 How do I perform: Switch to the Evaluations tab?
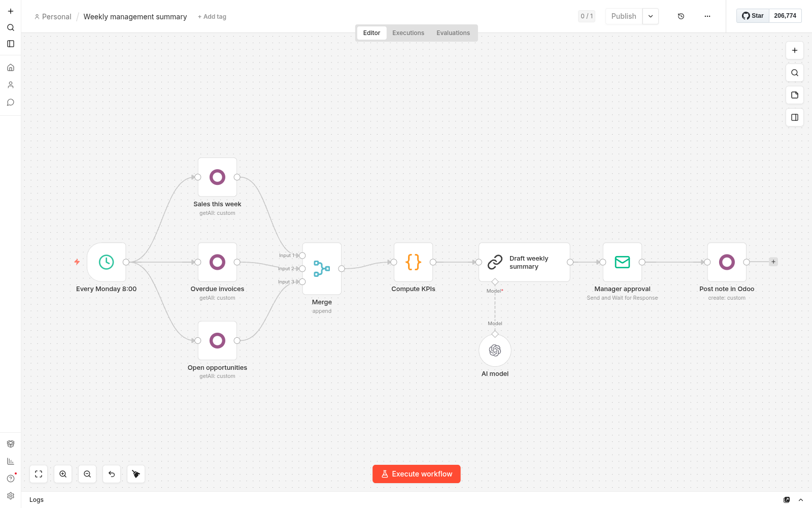[x=453, y=33]
